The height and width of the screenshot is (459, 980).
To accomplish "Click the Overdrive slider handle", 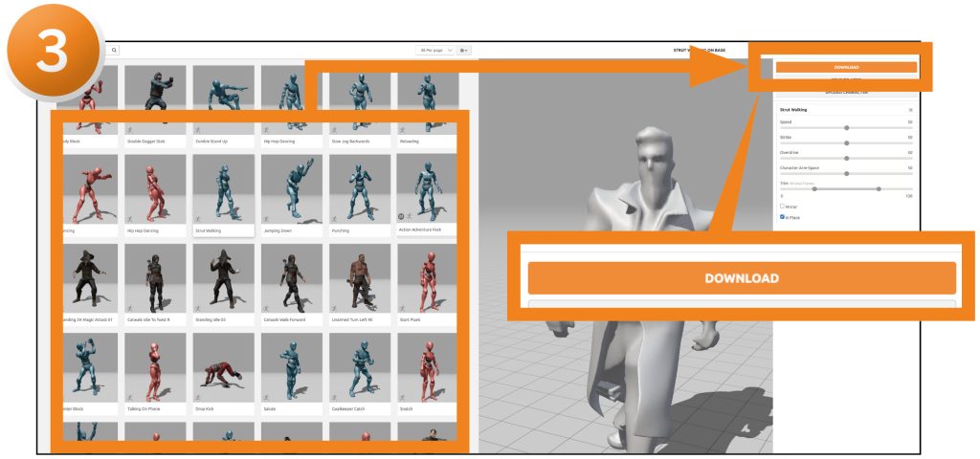I will (846, 158).
